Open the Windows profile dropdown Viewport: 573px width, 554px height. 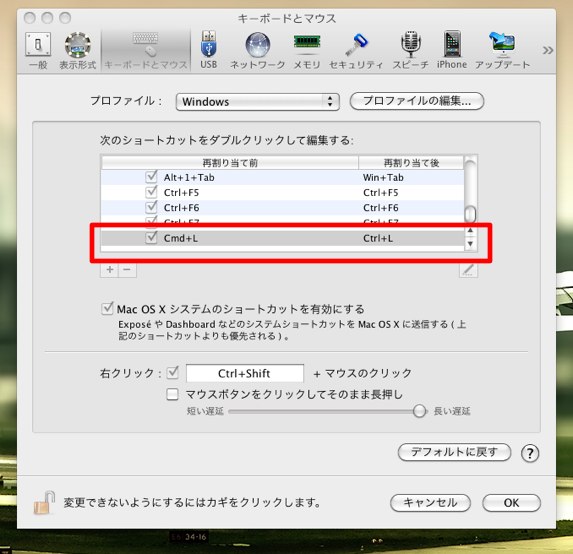click(258, 101)
